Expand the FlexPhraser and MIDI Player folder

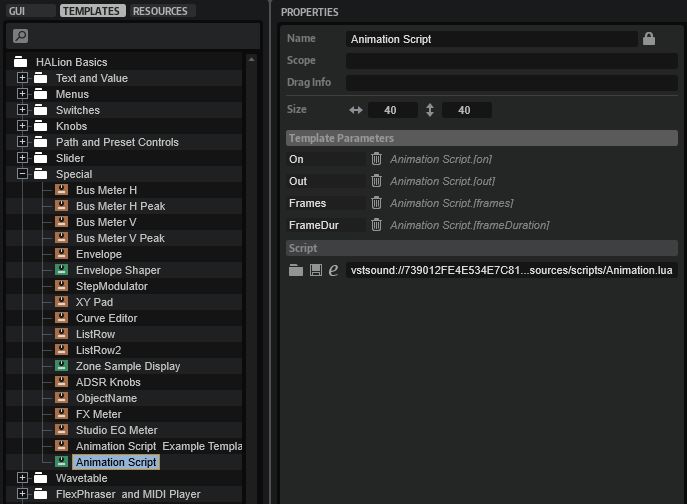click(22, 493)
